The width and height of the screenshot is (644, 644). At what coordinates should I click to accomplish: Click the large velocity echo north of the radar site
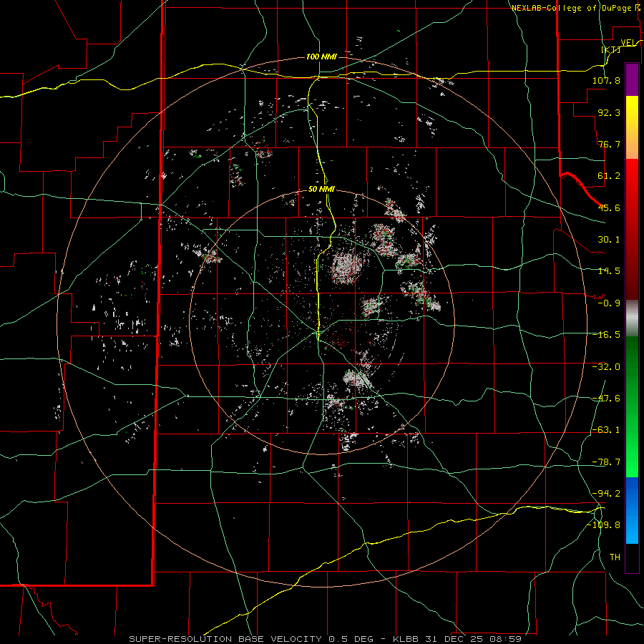pyautogui.click(x=346, y=268)
